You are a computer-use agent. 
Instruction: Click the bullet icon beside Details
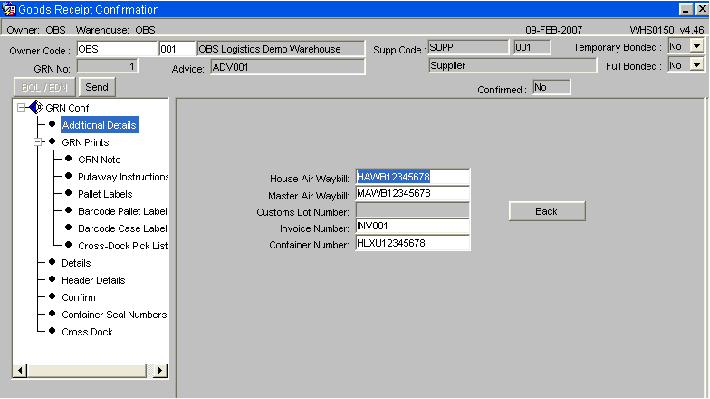(x=52, y=262)
